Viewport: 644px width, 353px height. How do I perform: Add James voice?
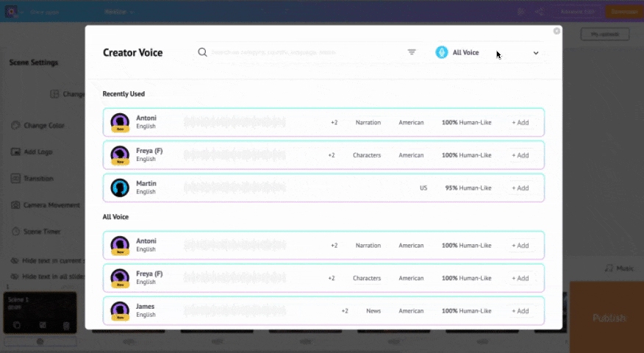coord(520,311)
